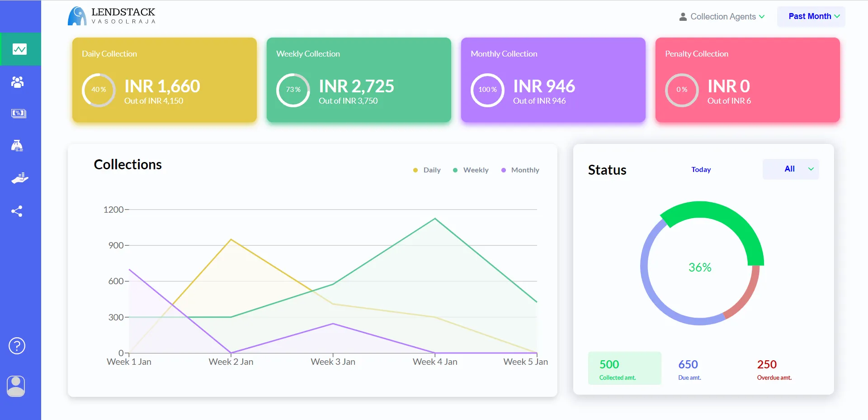Toggle the Weekly series in the chart legend
The height and width of the screenshot is (420, 868).
[470, 170]
